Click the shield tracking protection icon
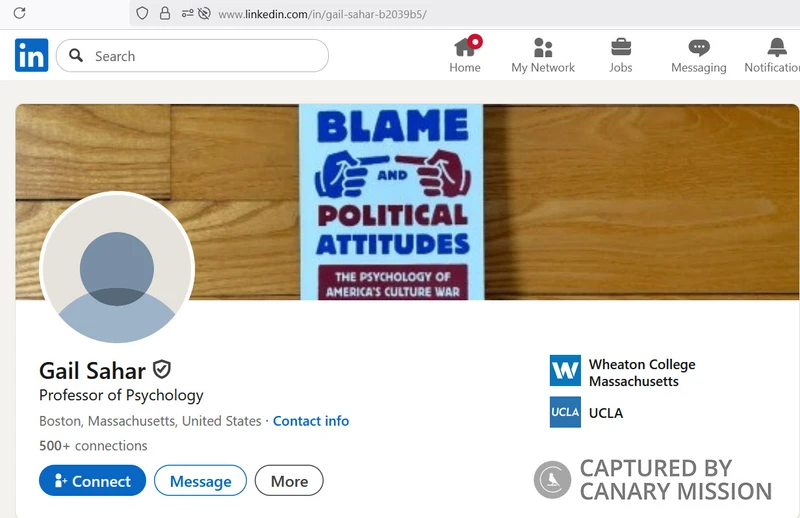The width and height of the screenshot is (800, 518). tap(142, 13)
